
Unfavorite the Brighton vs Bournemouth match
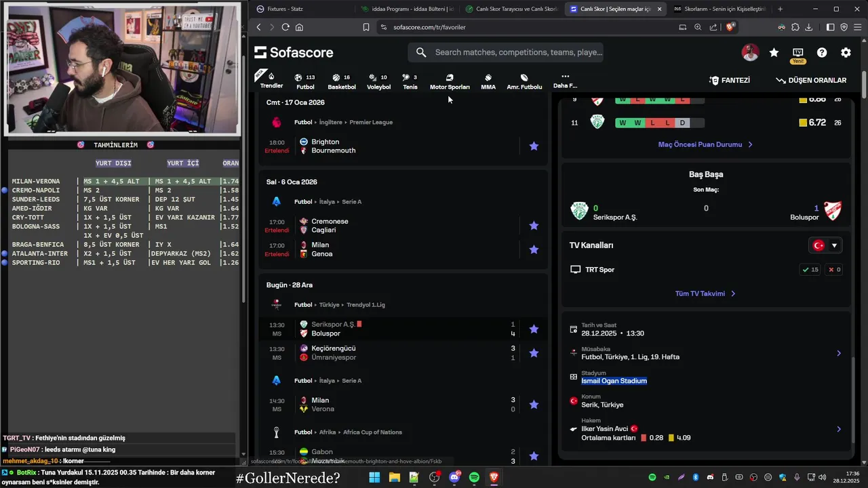pos(534,146)
